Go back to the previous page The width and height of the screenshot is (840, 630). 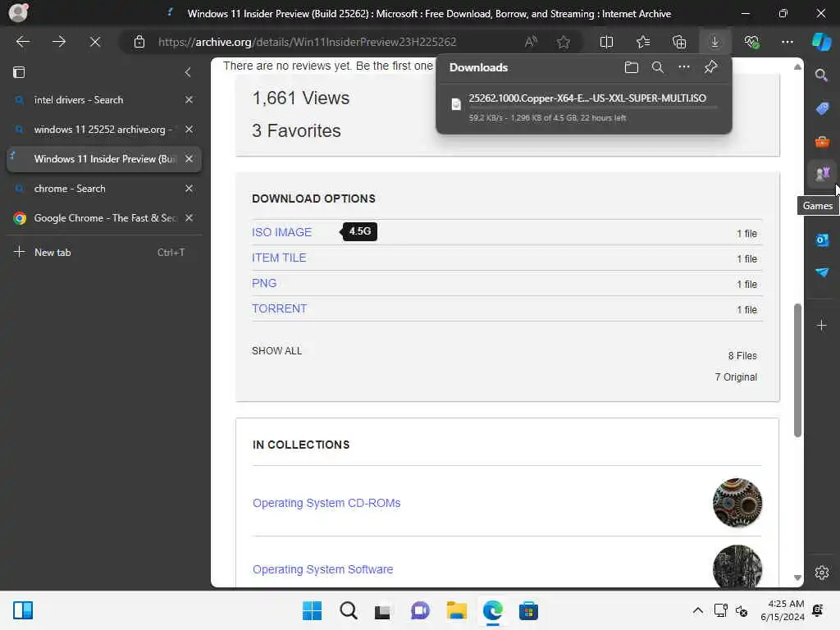(x=22, y=42)
